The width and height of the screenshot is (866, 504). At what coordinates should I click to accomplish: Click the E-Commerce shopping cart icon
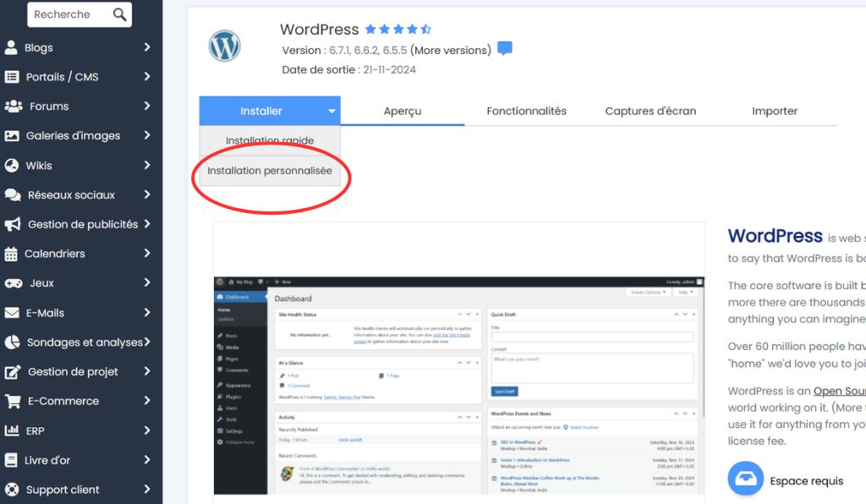coord(13,402)
